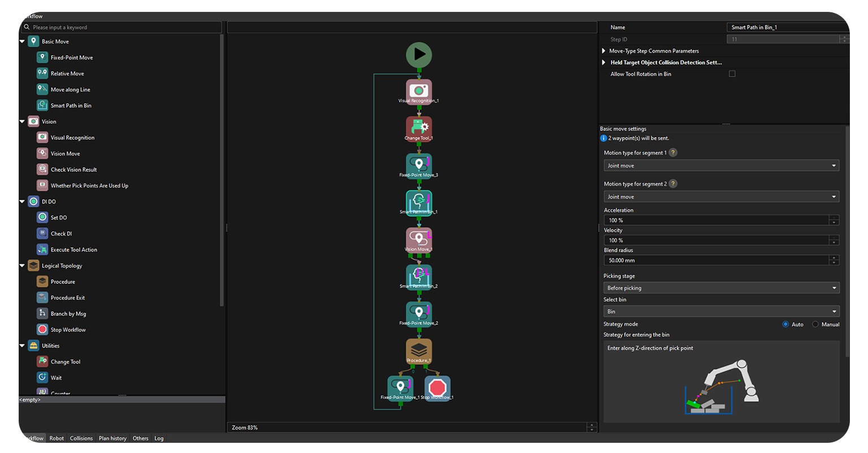
Task: Click the Stop Workflow_1 red node
Action: [x=437, y=387]
